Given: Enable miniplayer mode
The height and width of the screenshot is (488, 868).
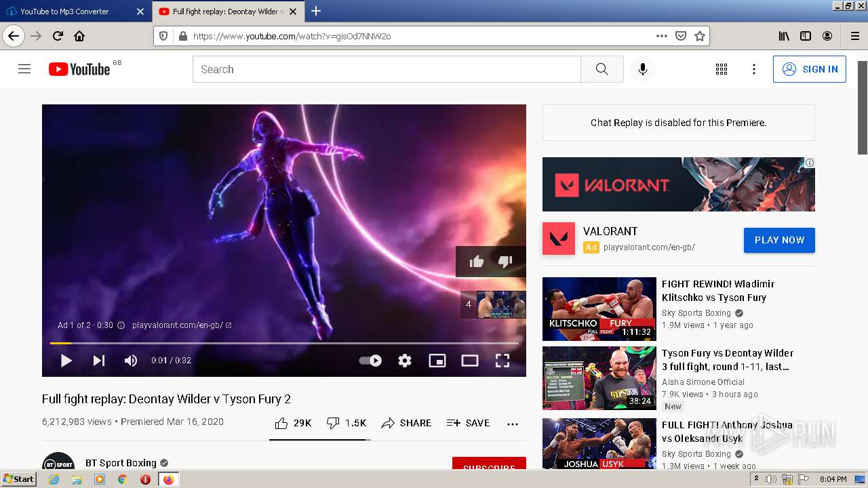Looking at the screenshot, I should pyautogui.click(x=437, y=361).
